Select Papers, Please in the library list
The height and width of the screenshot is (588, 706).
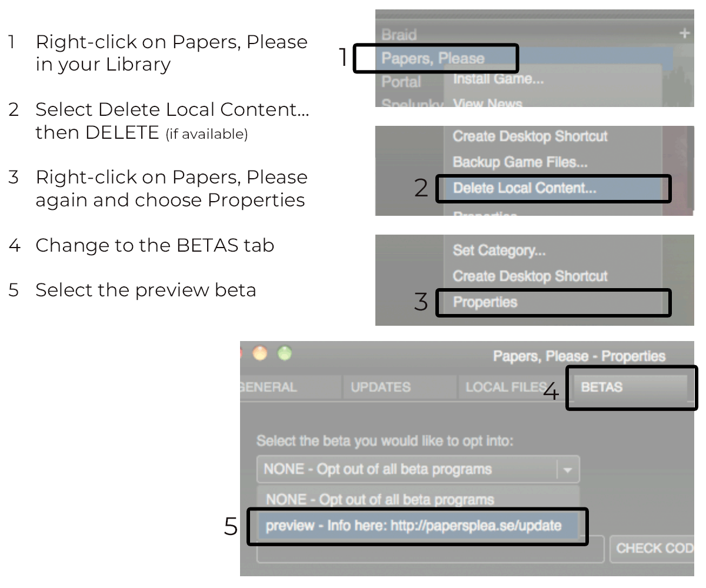coord(433,58)
